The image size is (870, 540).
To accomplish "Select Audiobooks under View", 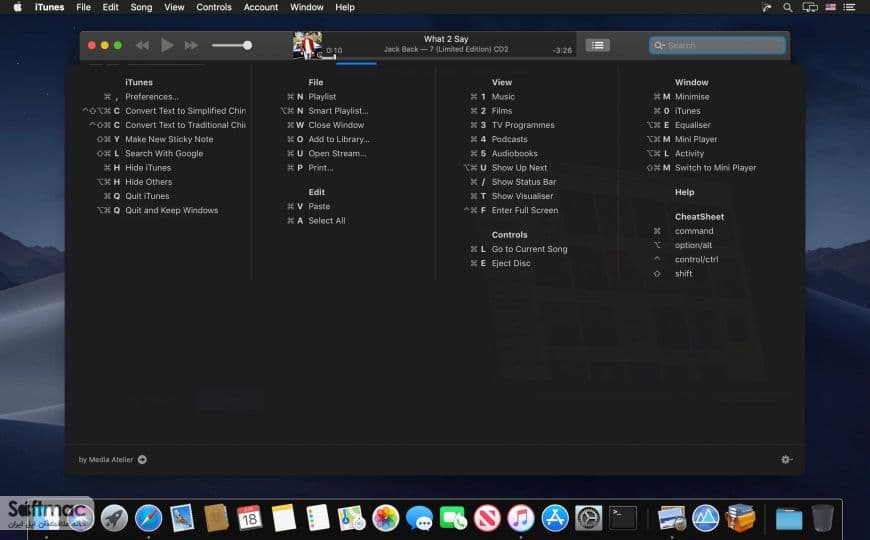I will click(514, 154).
